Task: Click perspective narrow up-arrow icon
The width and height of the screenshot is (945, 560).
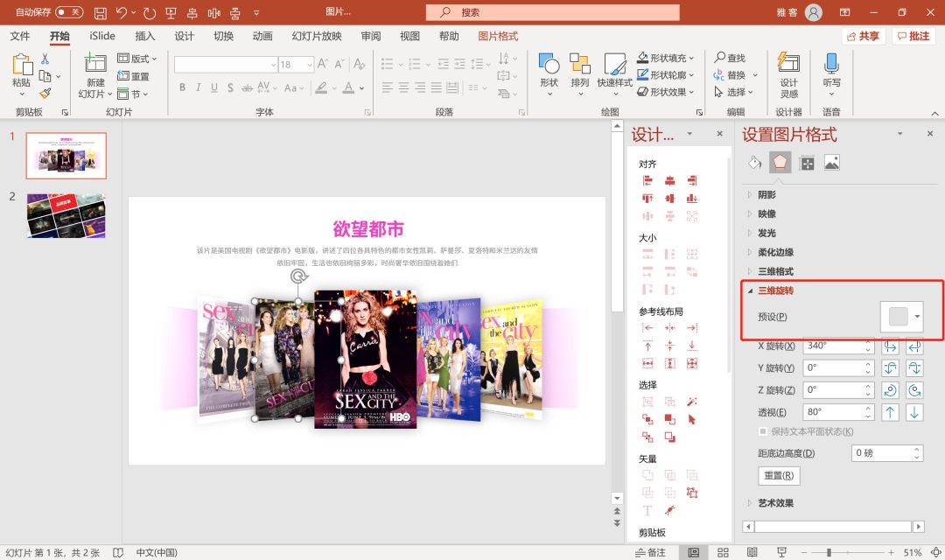Action: click(x=890, y=412)
